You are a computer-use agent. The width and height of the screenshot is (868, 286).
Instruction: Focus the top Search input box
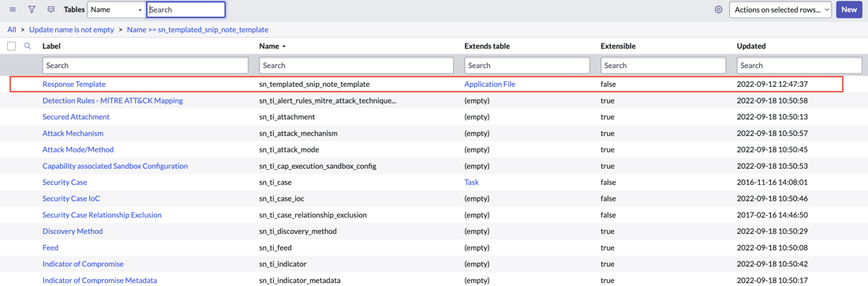[186, 9]
